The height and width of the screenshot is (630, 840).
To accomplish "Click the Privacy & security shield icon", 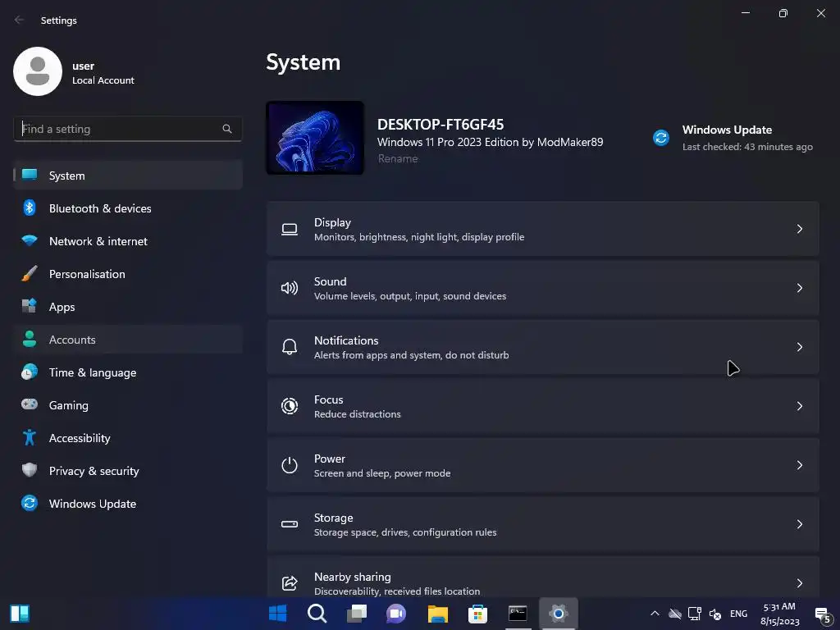I will (30, 470).
